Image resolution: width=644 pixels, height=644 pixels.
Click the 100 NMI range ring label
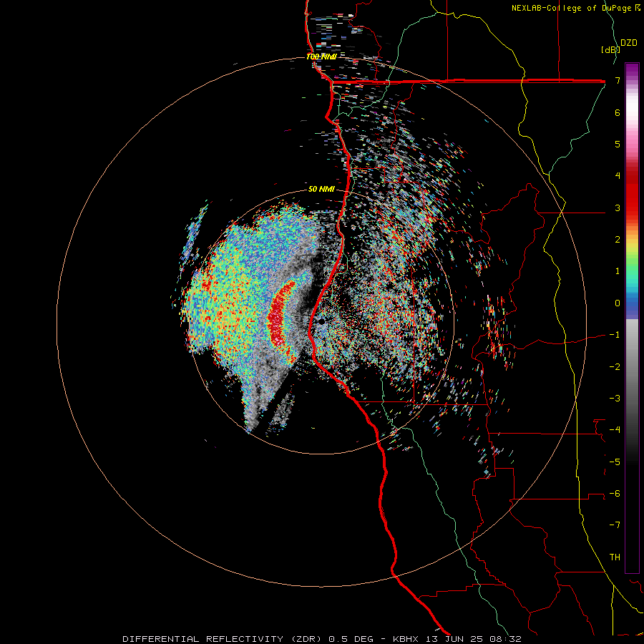(x=321, y=57)
